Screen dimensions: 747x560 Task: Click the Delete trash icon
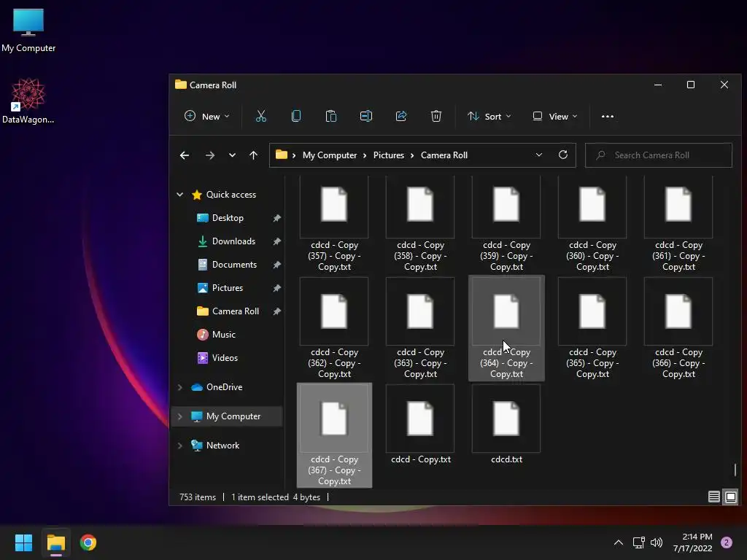[x=436, y=116]
